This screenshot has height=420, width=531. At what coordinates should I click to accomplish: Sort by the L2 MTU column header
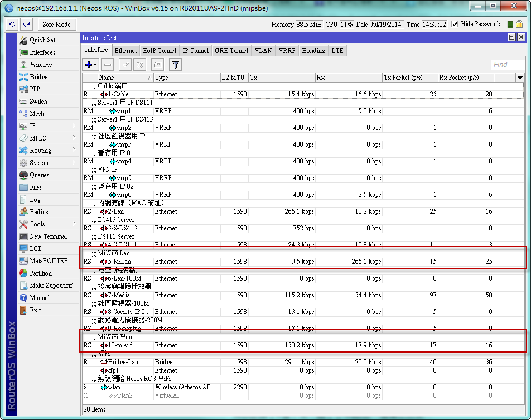(x=234, y=78)
